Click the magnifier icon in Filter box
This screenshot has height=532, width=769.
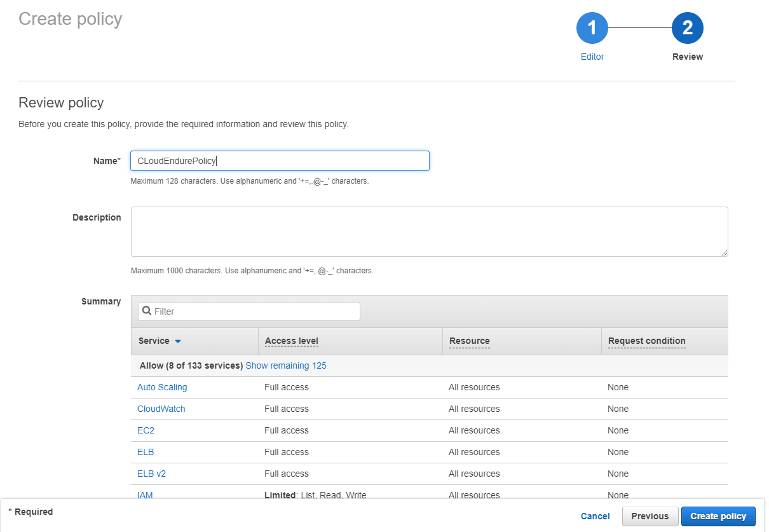[x=147, y=311]
